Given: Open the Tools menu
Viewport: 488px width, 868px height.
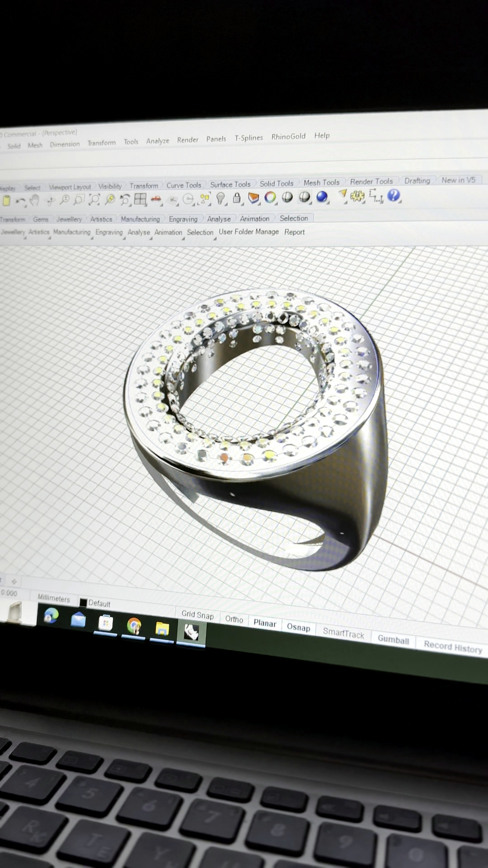Looking at the screenshot, I should click(x=131, y=142).
